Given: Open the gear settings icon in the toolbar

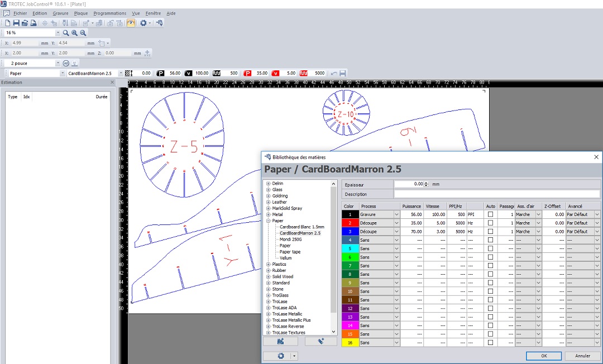Looking at the screenshot, I should pyautogui.click(x=143, y=23).
